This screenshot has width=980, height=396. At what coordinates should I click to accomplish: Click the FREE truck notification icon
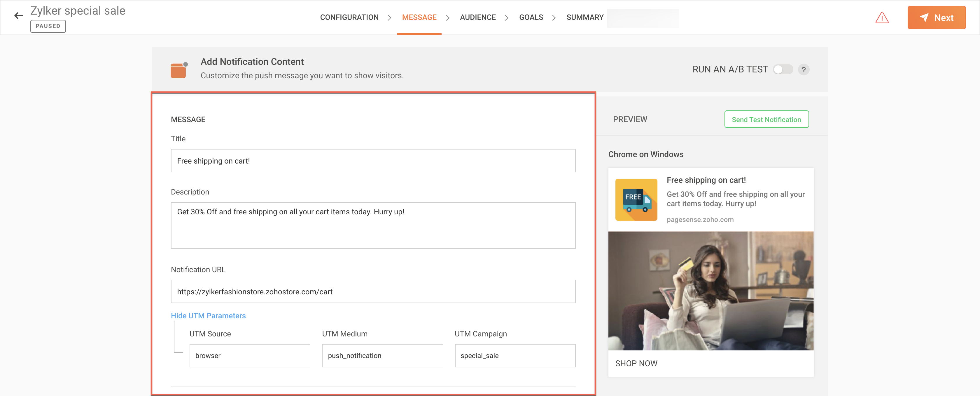coord(636,199)
